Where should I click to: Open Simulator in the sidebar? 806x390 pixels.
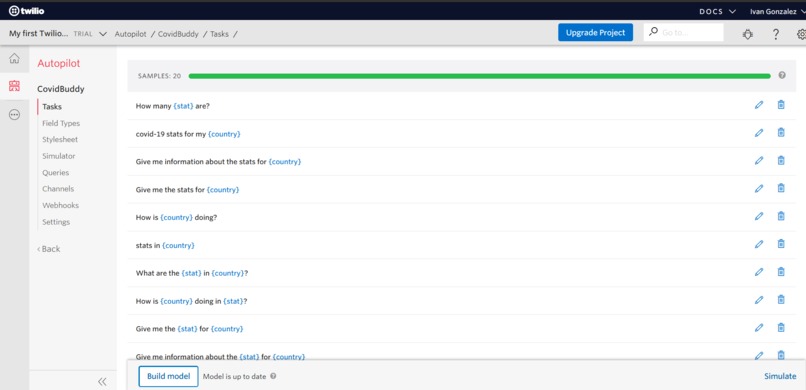59,156
